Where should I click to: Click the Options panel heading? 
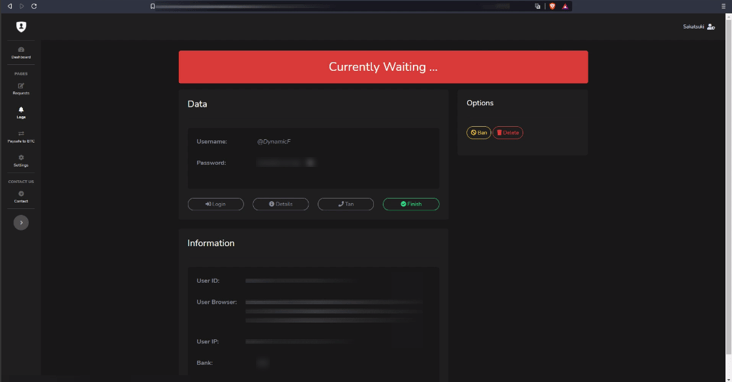pos(480,103)
